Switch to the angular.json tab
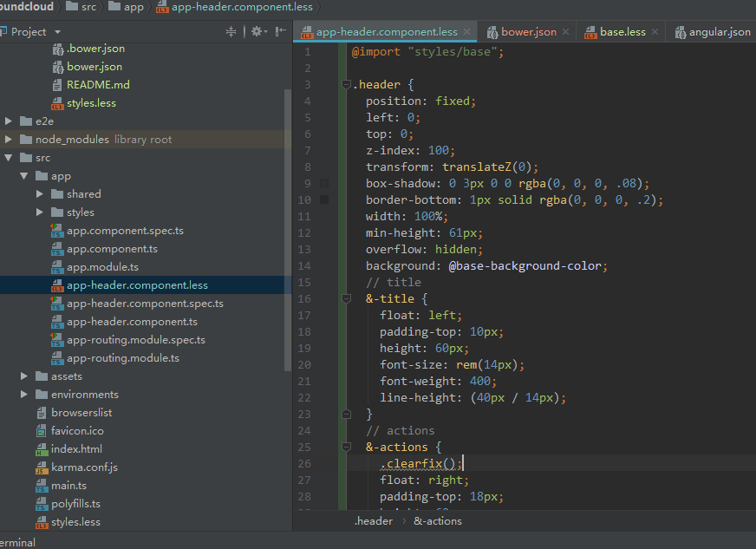This screenshot has width=756, height=549. pos(720,30)
